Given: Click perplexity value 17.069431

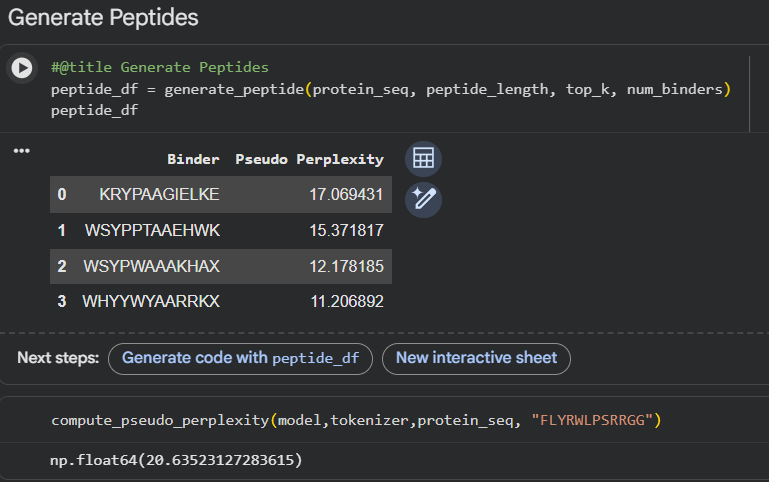Looking at the screenshot, I should (346, 194).
